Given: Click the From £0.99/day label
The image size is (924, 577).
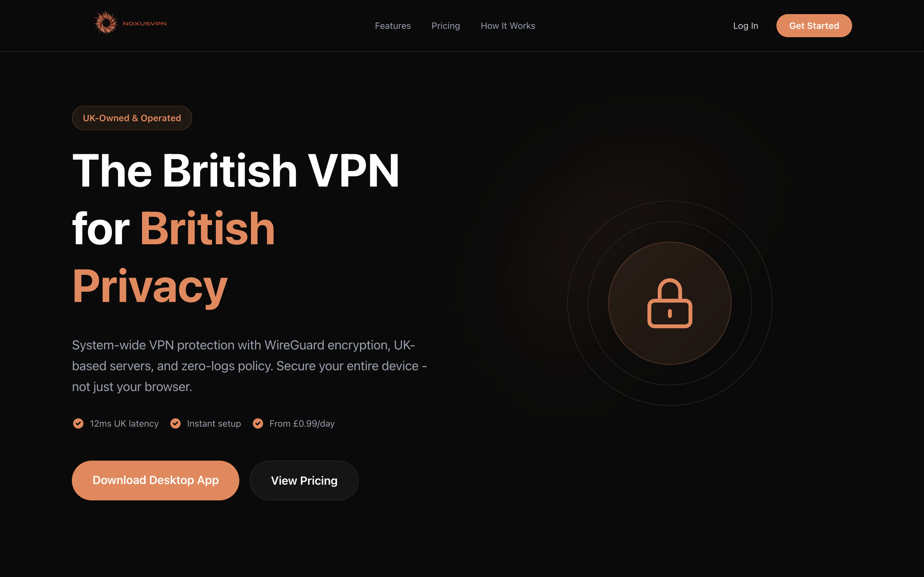Looking at the screenshot, I should (302, 423).
